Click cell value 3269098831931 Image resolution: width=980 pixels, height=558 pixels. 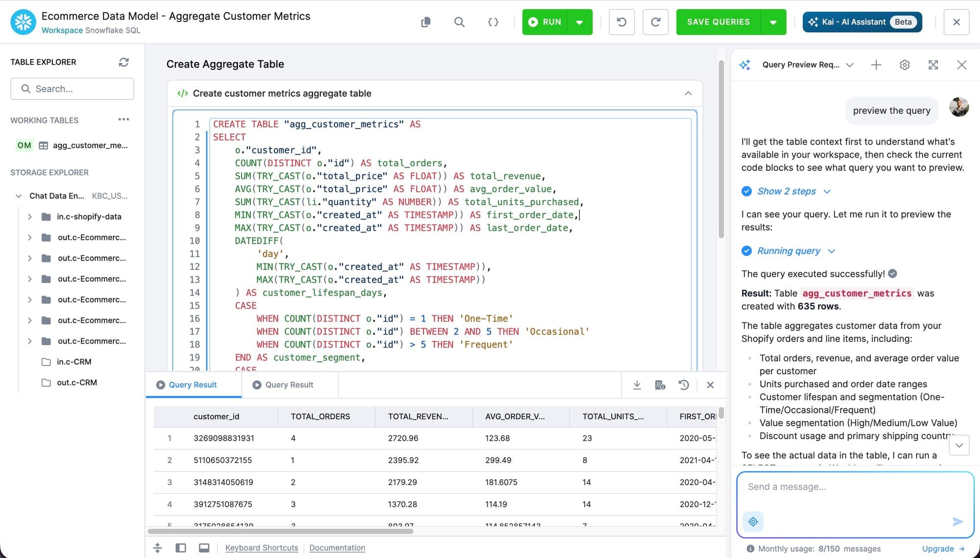tap(224, 438)
